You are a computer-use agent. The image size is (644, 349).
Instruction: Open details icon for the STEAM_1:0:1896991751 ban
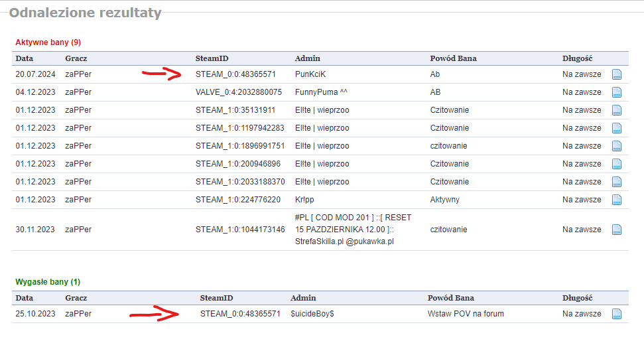pos(617,146)
